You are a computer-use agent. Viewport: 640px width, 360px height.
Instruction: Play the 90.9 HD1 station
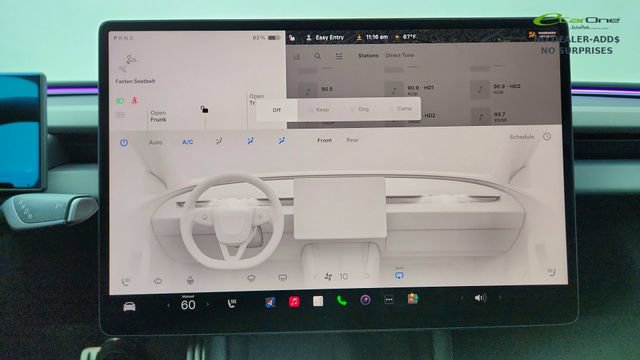point(410,89)
